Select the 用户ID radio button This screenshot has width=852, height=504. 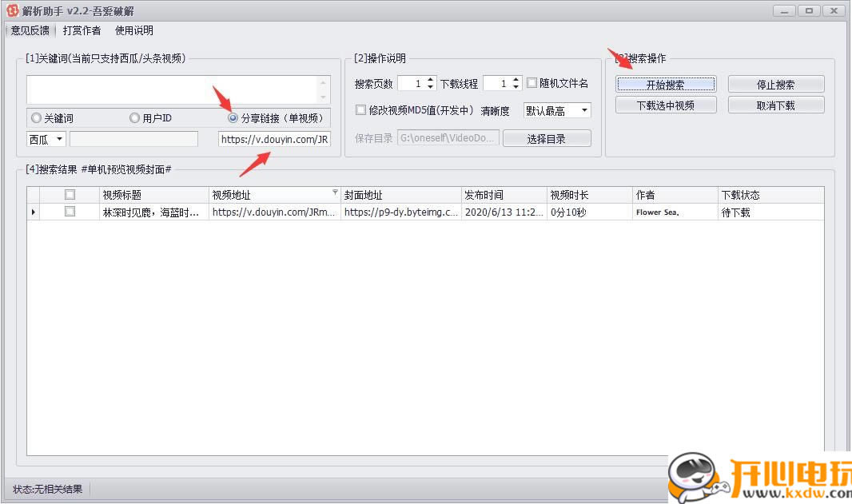pos(133,117)
